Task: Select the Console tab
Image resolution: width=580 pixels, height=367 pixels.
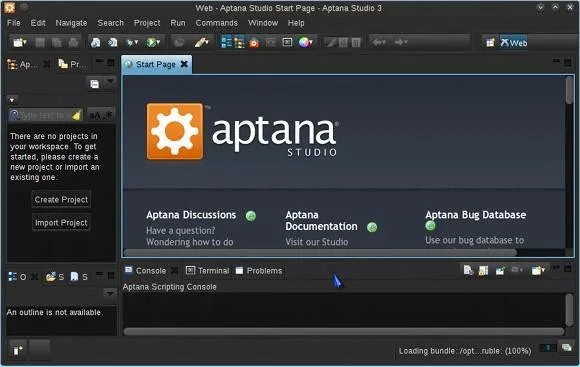Action: (x=145, y=270)
